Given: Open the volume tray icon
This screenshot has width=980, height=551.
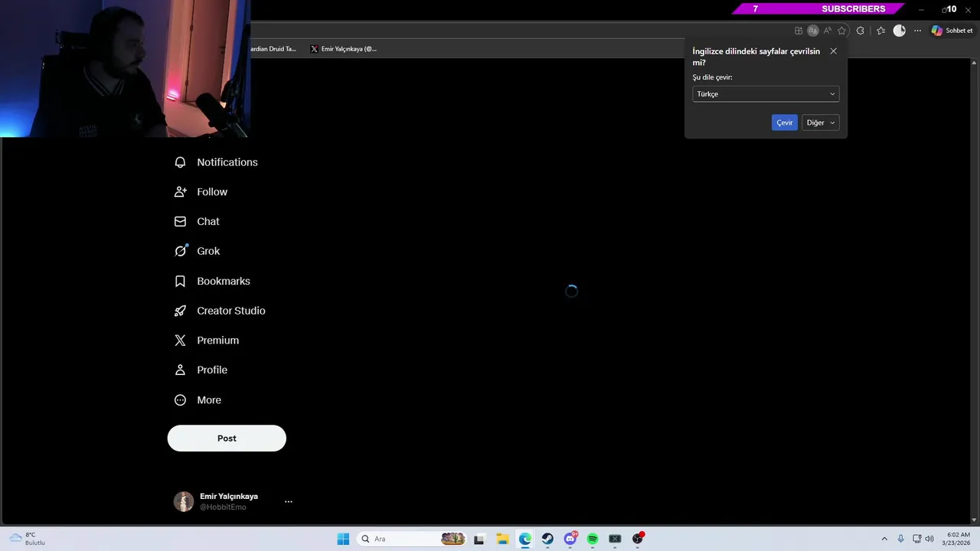Looking at the screenshot, I should point(929,539).
